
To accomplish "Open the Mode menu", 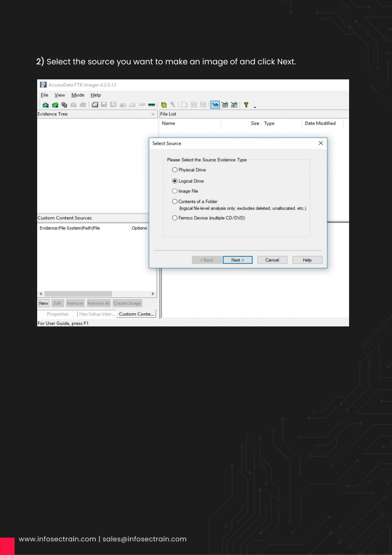I will (78, 95).
